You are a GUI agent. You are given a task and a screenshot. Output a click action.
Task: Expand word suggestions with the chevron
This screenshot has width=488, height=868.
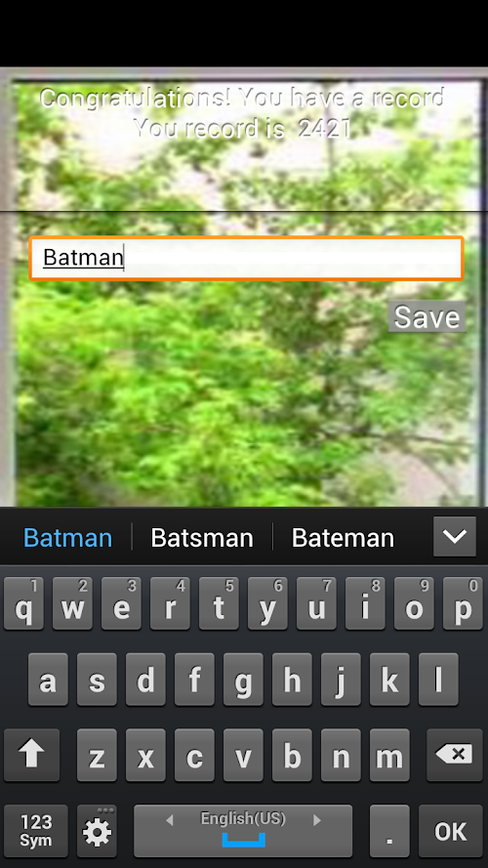tap(455, 536)
